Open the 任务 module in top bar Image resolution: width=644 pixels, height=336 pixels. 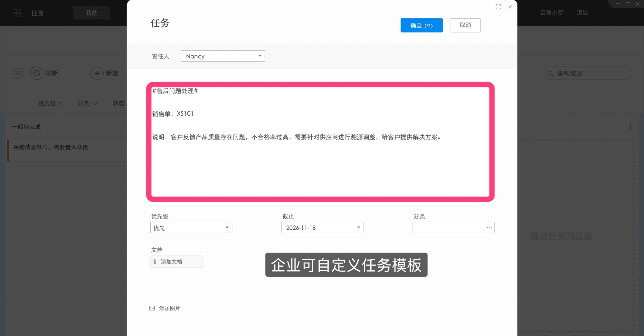coord(38,13)
